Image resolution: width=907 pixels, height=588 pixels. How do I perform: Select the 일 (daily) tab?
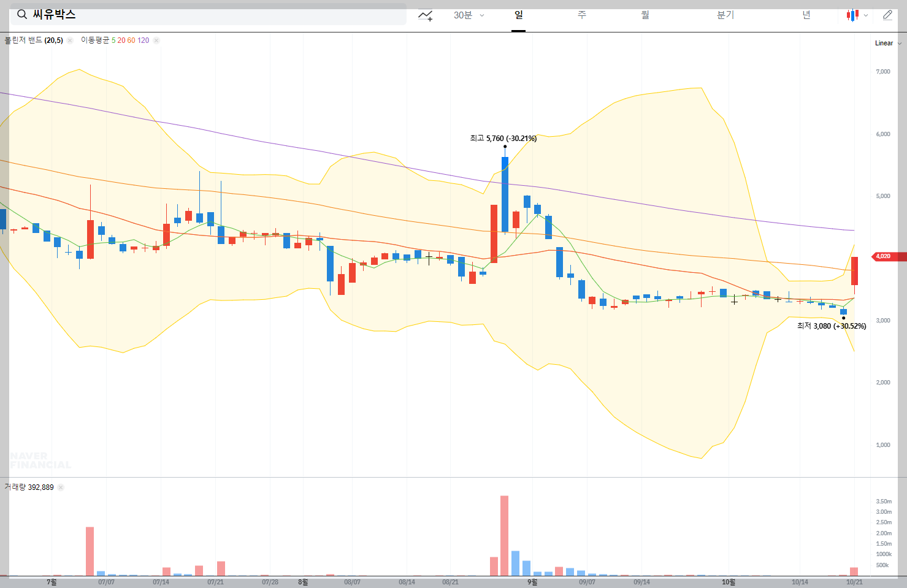pos(519,15)
